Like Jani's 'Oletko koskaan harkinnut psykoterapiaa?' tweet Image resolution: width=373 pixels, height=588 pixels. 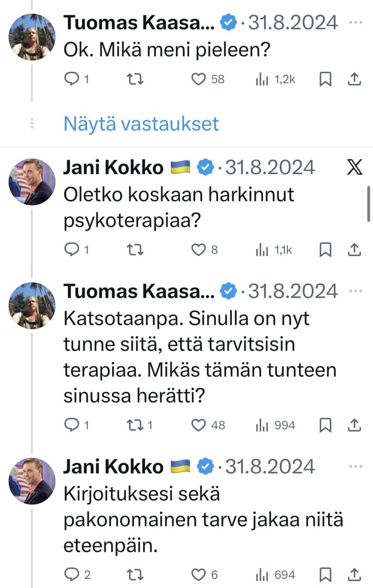coord(198,249)
